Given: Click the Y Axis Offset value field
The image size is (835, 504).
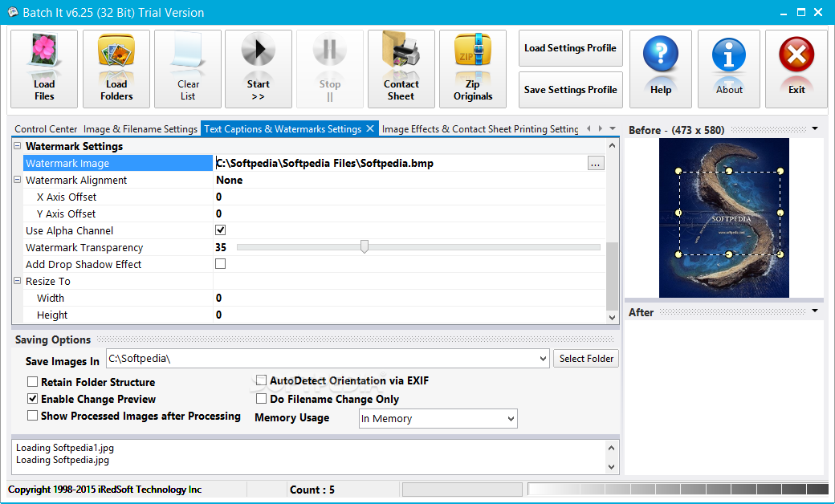Looking at the screenshot, I should point(409,214).
